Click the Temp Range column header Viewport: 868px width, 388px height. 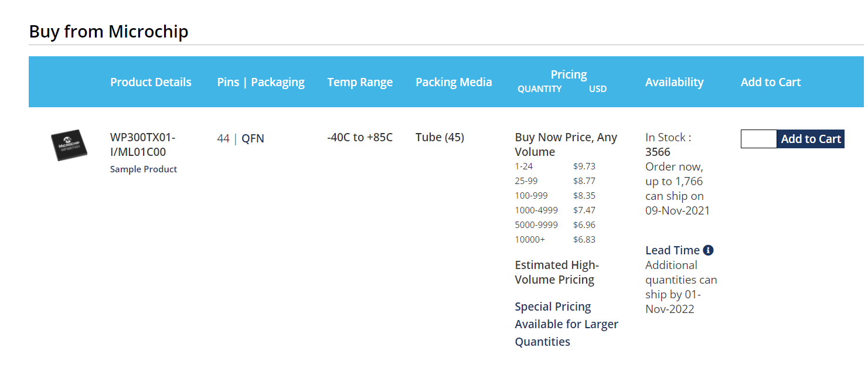tap(360, 82)
